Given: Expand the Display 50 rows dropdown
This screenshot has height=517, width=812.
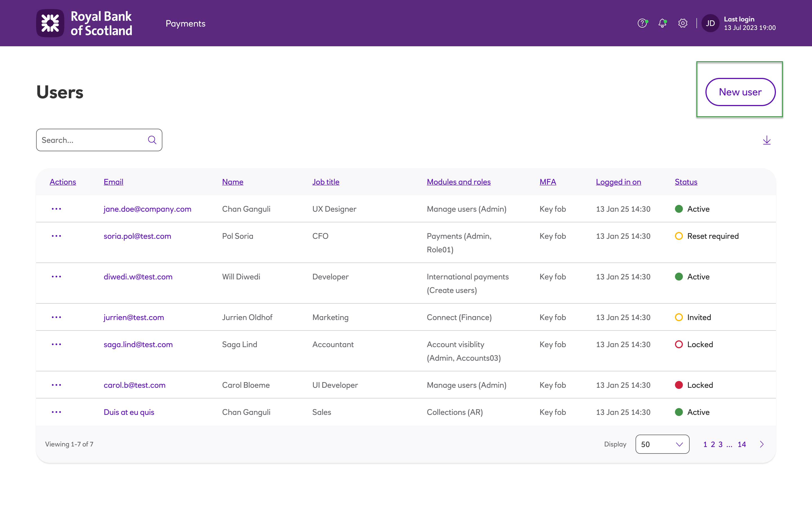Looking at the screenshot, I should [x=662, y=444].
